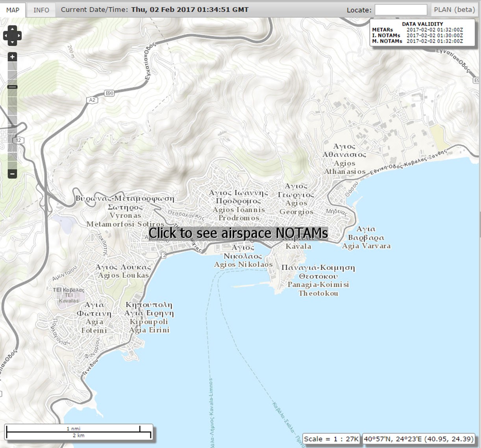Focus the Locate search field
Image resolution: width=481 pixels, height=448 pixels.
point(401,10)
